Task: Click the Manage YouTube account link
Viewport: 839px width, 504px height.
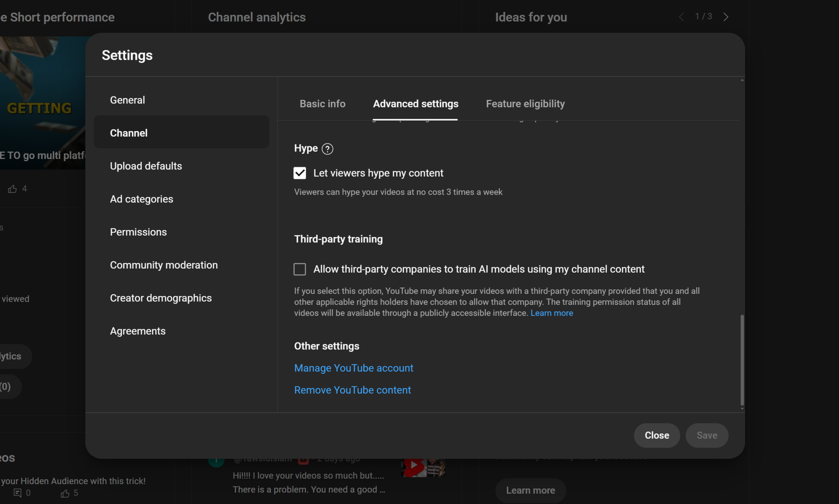Action: click(353, 368)
